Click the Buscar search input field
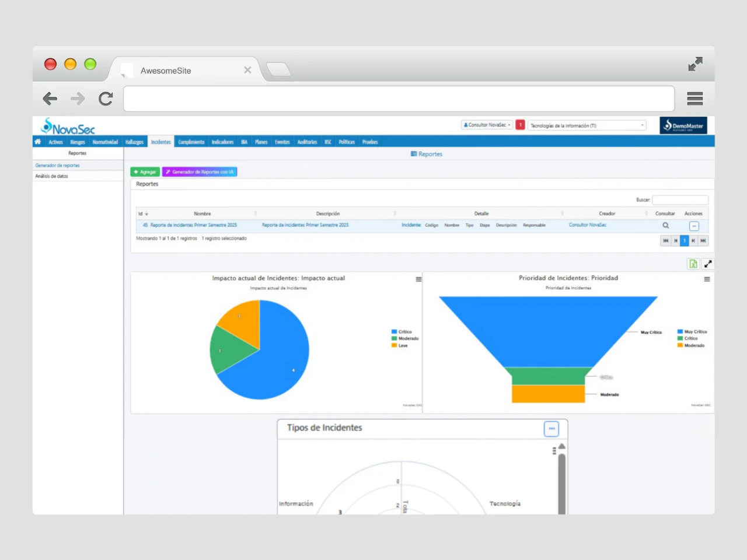 tap(680, 200)
